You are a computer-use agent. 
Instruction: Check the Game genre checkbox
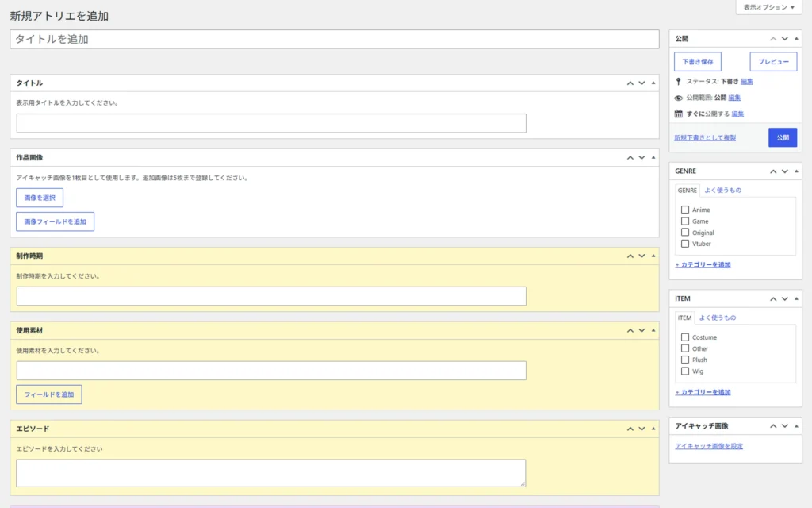(685, 221)
